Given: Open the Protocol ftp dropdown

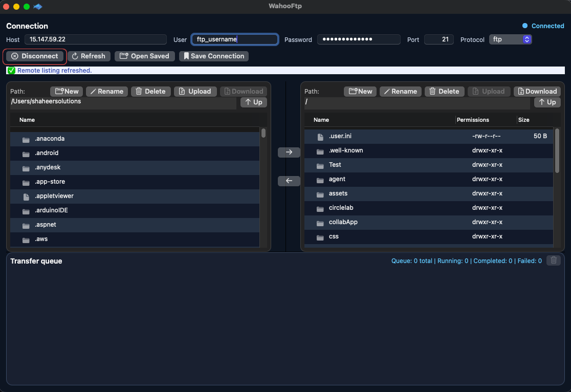Looking at the screenshot, I should 510,39.
